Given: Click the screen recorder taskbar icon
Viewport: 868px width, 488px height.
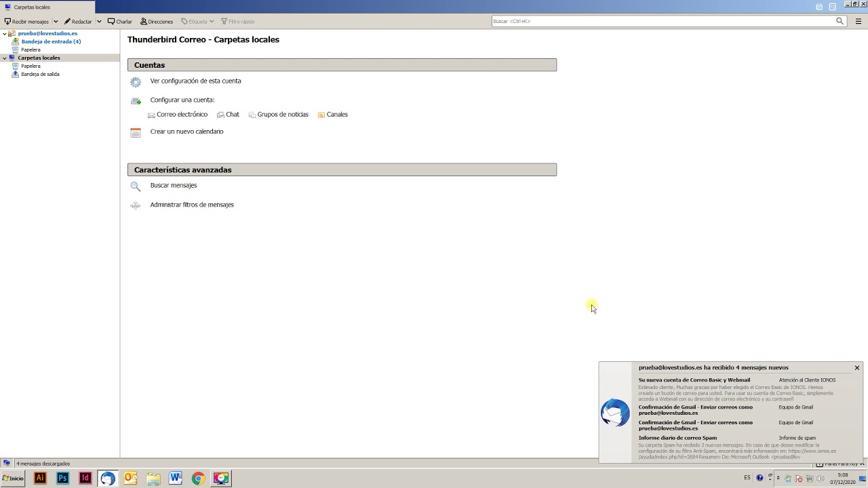Looking at the screenshot, I should pyautogui.click(x=220, y=479).
